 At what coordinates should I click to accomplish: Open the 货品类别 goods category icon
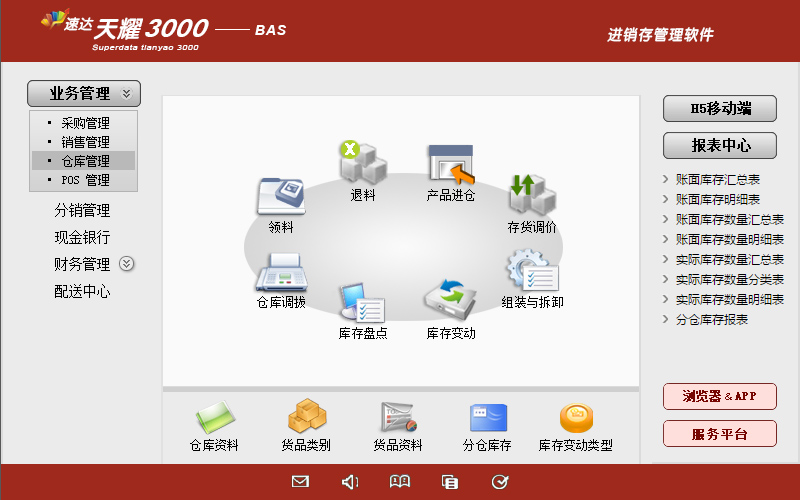(x=306, y=418)
